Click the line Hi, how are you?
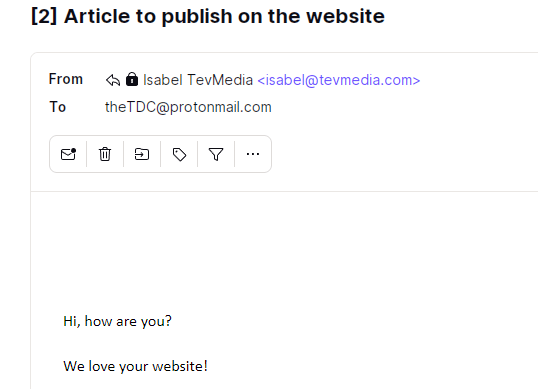 117,322
